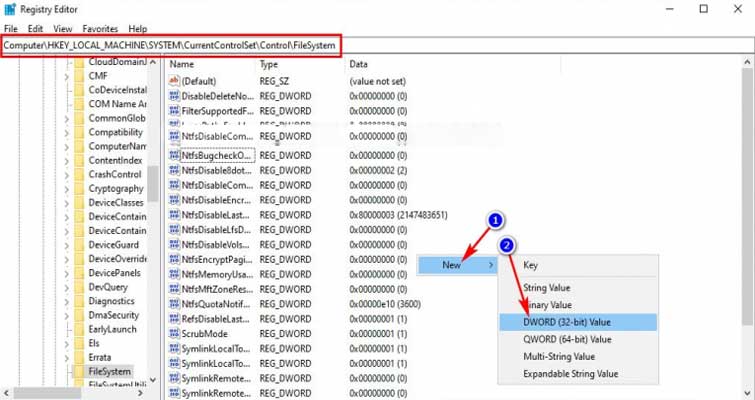Open the File menu
This screenshot has height=400, width=755.
[x=11, y=29]
